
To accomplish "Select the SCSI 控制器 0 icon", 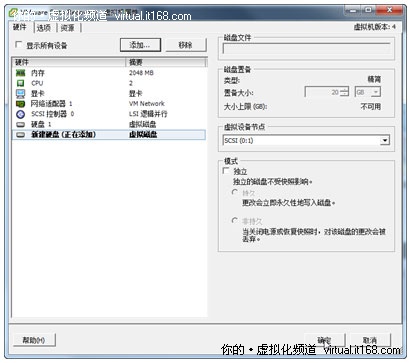I will 21,114.
